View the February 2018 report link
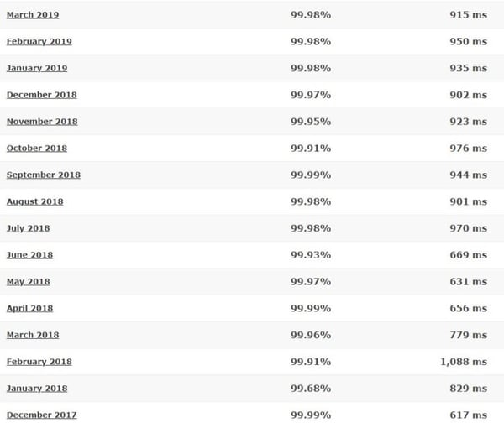 pyautogui.click(x=39, y=362)
